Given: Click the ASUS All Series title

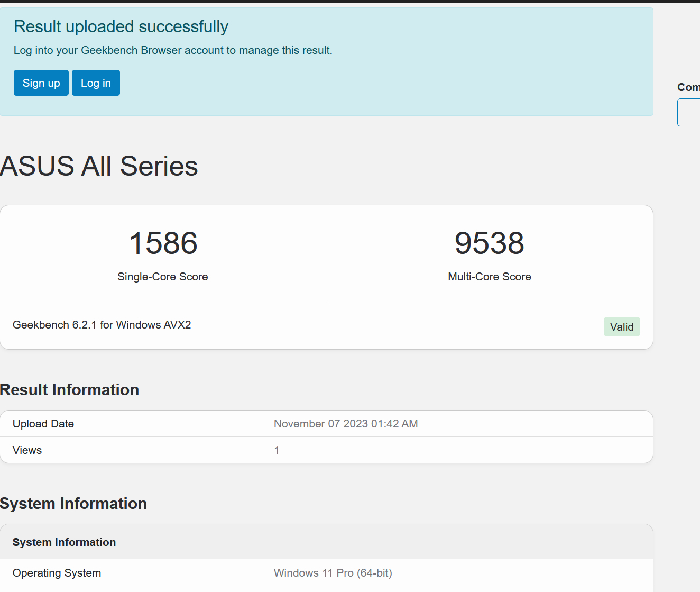Looking at the screenshot, I should [x=99, y=166].
